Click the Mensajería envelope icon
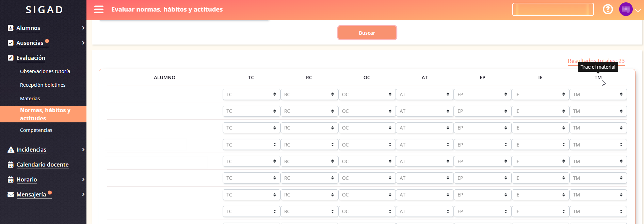Screen dimensions: 644x224 tap(11, 194)
